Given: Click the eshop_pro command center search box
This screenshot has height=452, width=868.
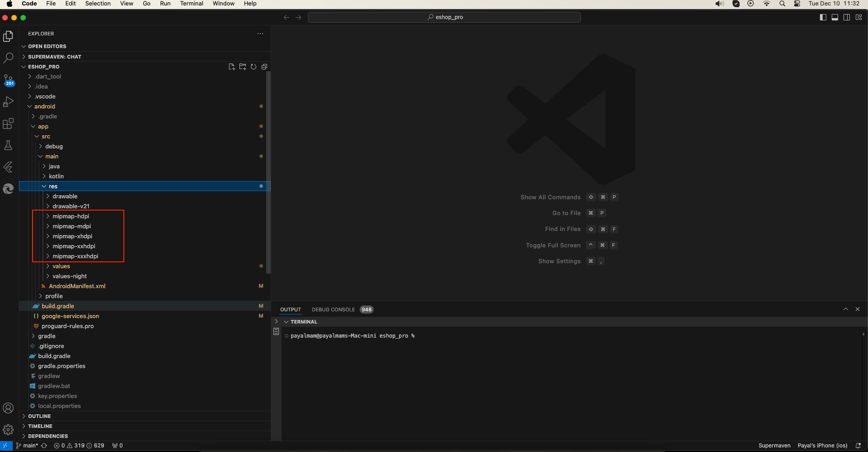Looking at the screenshot, I should tap(444, 17).
